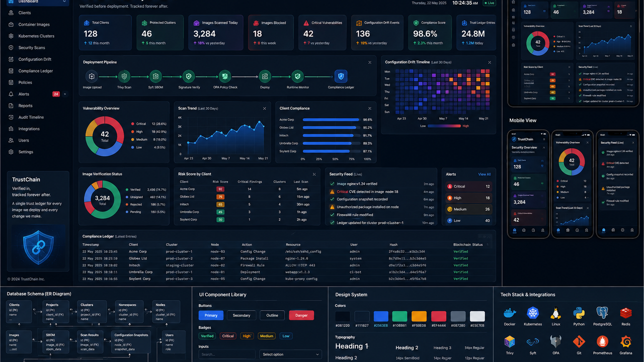Click the Images Blocked card icon
The image size is (644, 362).
click(x=257, y=23)
